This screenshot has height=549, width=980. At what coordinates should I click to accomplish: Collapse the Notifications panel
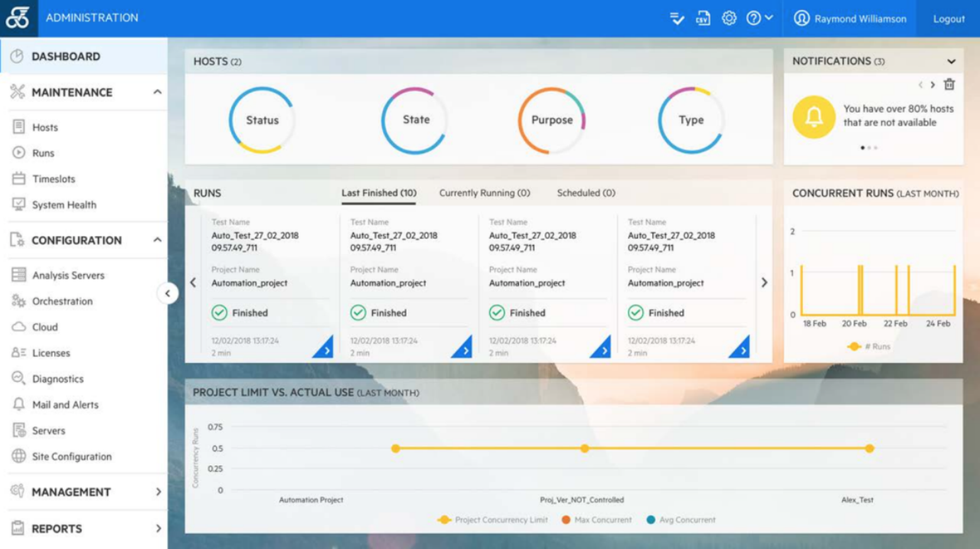951,60
